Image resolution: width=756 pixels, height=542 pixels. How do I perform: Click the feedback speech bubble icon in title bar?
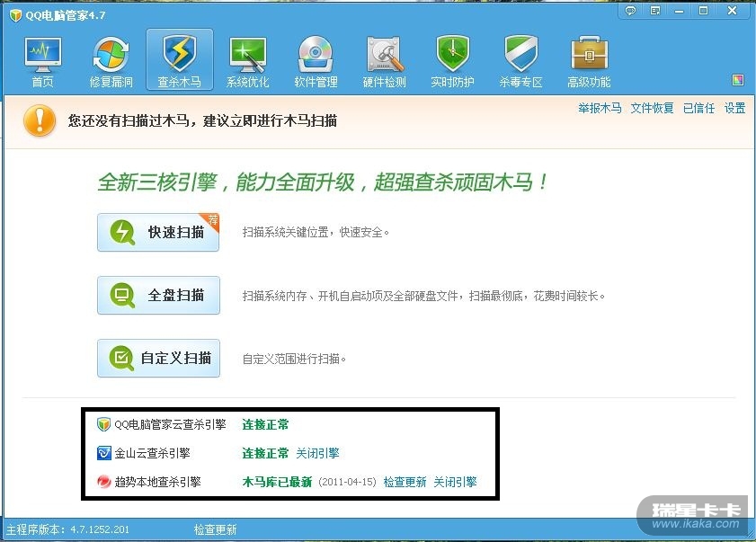point(630,11)
